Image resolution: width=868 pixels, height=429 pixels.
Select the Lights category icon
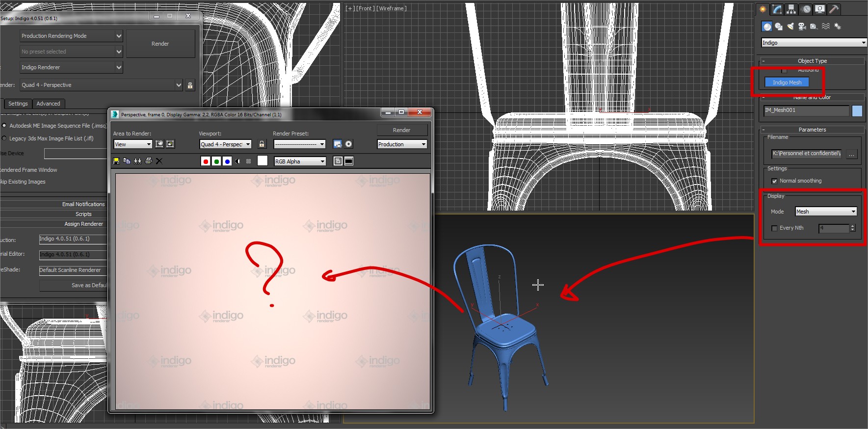pos(790,27)
